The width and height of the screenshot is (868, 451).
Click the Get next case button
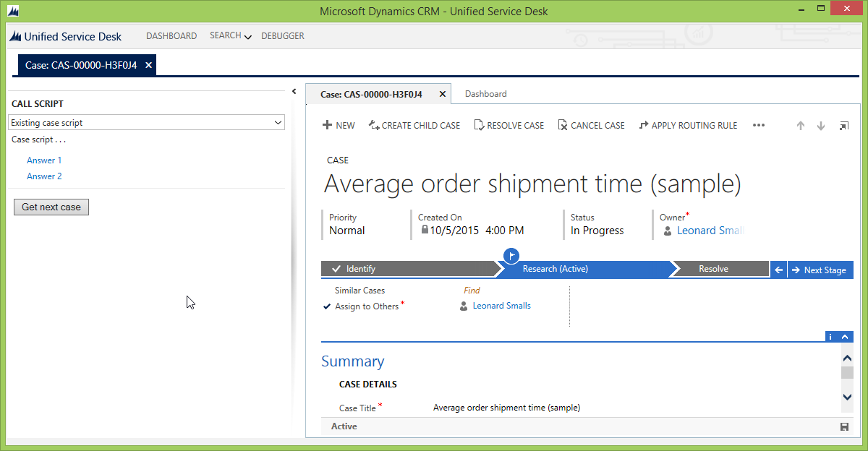(x=51, y=207)
